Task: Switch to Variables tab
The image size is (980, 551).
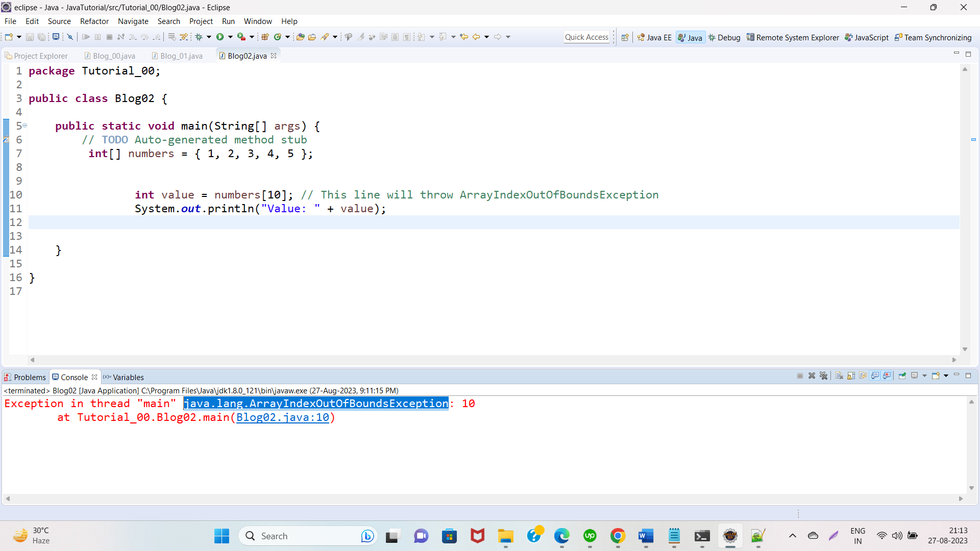Action: click(124, 377)
